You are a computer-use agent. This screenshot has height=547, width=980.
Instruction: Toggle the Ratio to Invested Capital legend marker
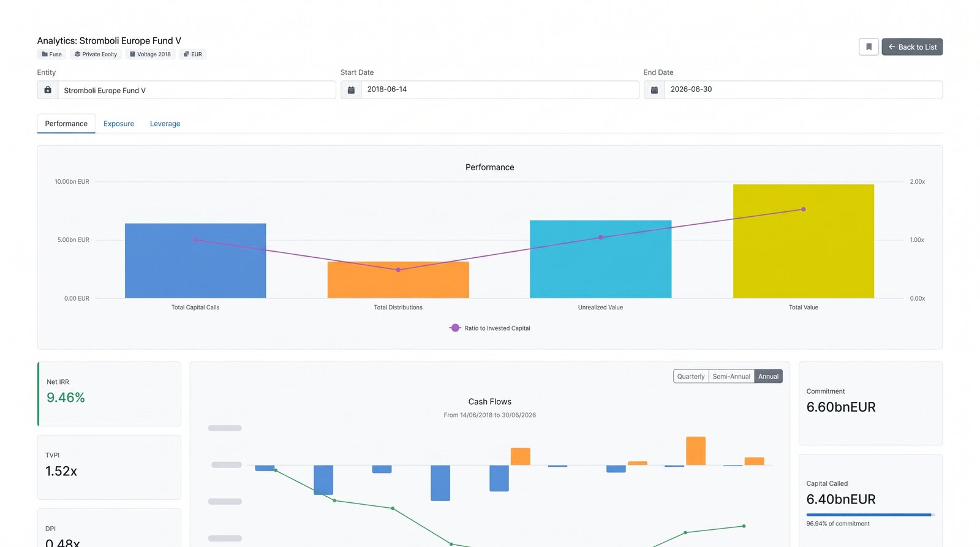tap(455, 328)
